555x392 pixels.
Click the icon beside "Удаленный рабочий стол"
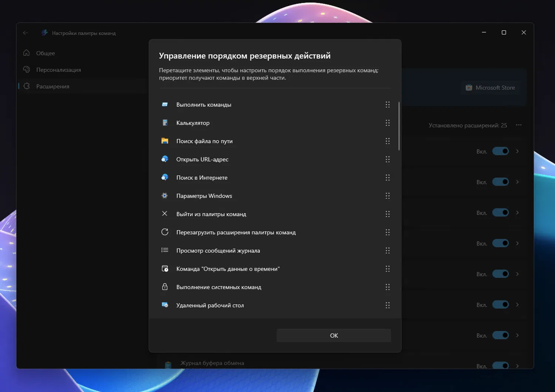pos(165,305)
